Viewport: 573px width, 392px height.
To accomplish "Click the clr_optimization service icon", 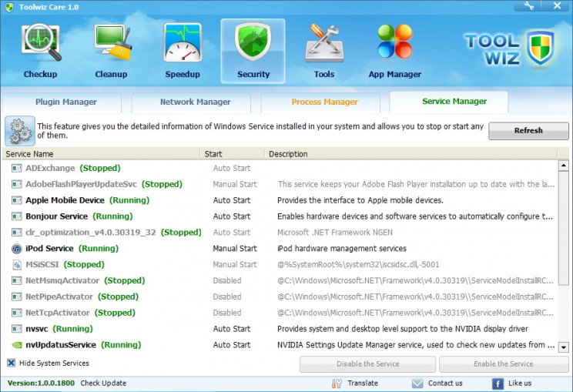I will pyautogui.click(x=16, y=233).
